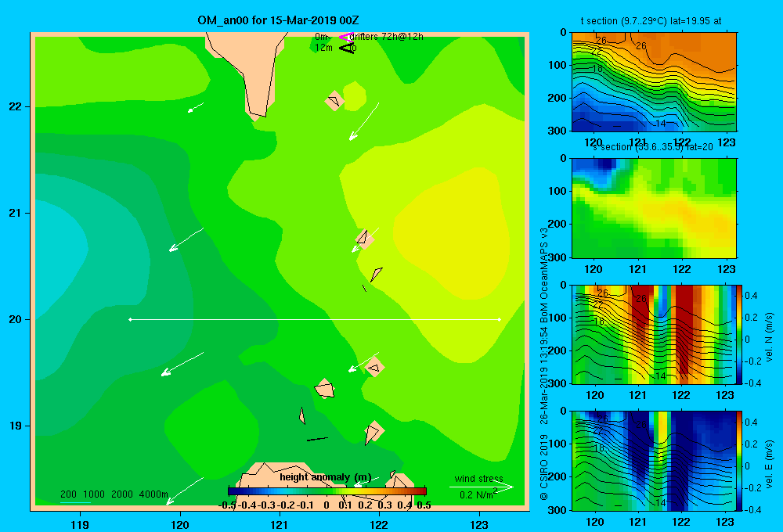Click the '0.5' maximum on height anomaly colorbar
783x532 pixels.
tap(424, 505)
